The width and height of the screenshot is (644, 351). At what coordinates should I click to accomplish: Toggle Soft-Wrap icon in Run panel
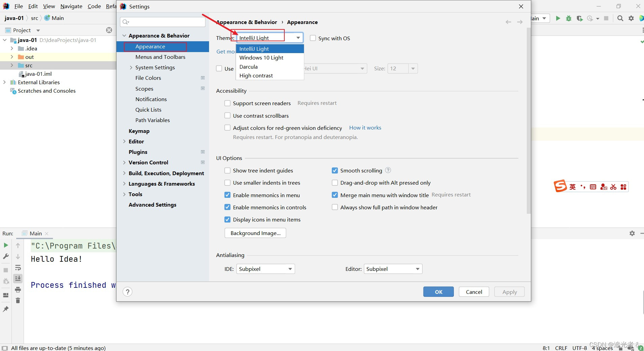click(18, 267)
